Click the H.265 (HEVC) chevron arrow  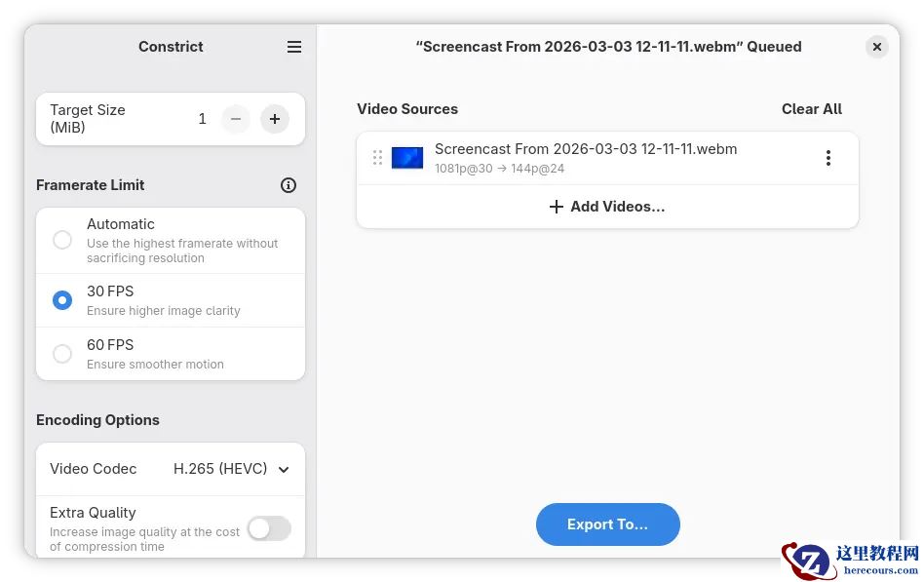284,470
